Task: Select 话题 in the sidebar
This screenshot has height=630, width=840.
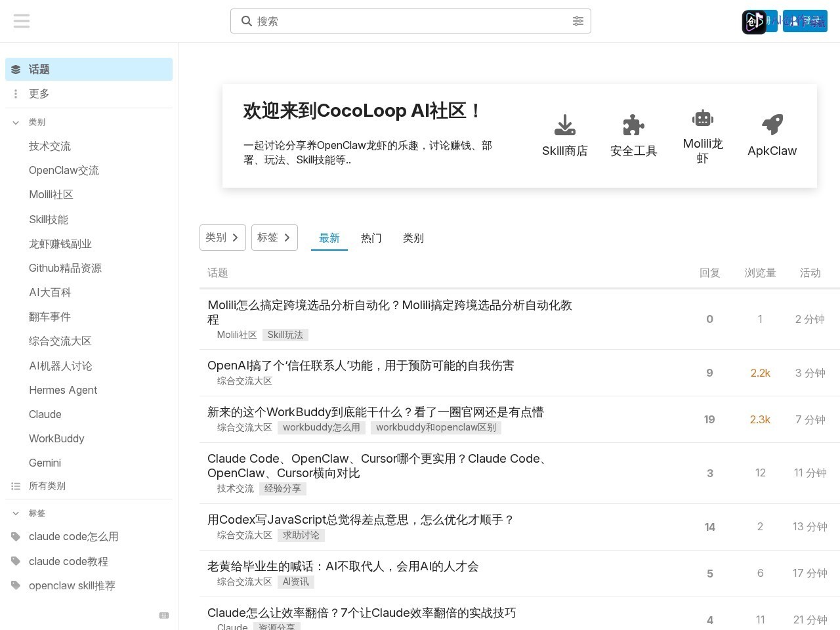Action: [x=89, y=70]
